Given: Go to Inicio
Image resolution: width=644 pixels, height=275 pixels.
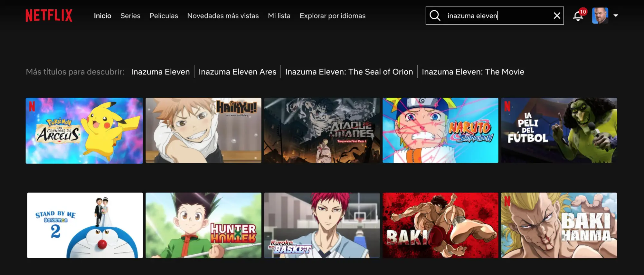Looking at the screenshot, I should [102, 16].
